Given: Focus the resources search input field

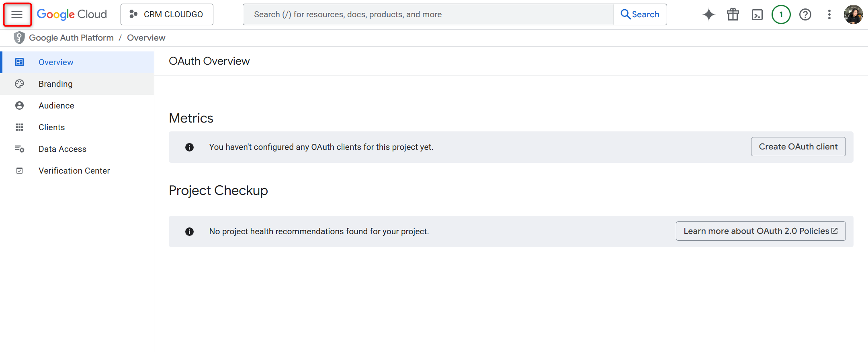Looking at the screenshot, I should pyautogui.click(x=428, y=14).
